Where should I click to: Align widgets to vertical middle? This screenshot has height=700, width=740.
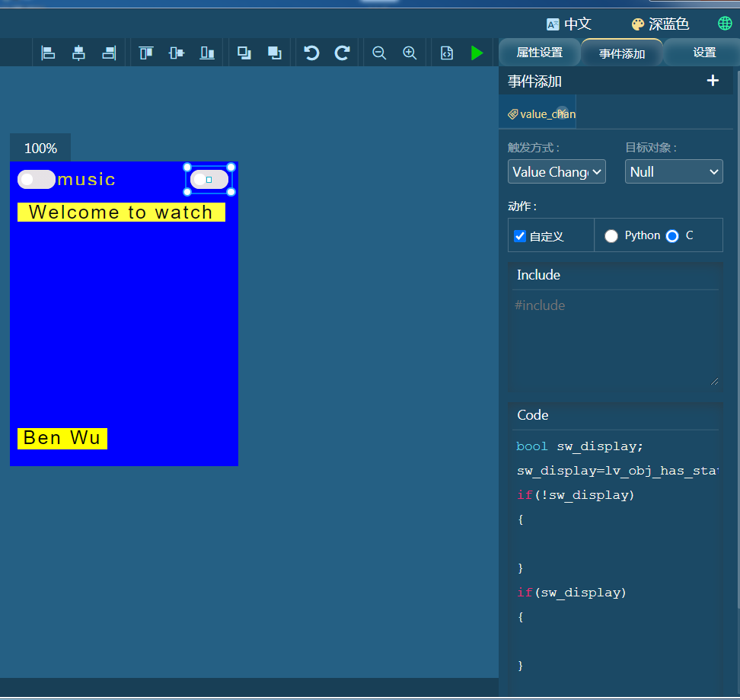tap(177, 53)
